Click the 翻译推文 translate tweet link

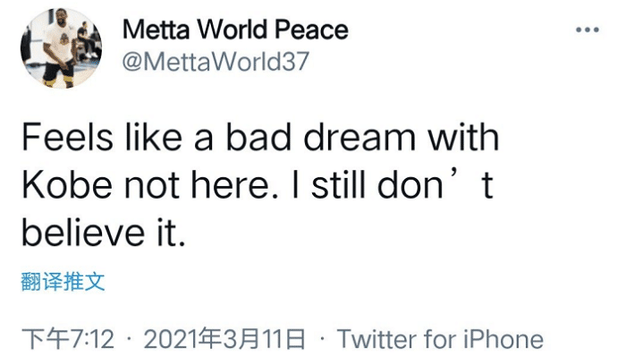63,283
